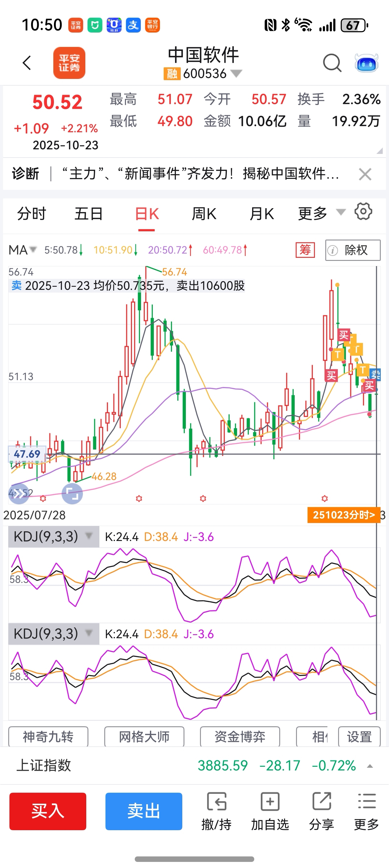Image resolution: width=389 pixels, height=868 pixels.
Task: Expand the 更多 period dropdown
Action: pyautogui.click(x=322, y=213)
